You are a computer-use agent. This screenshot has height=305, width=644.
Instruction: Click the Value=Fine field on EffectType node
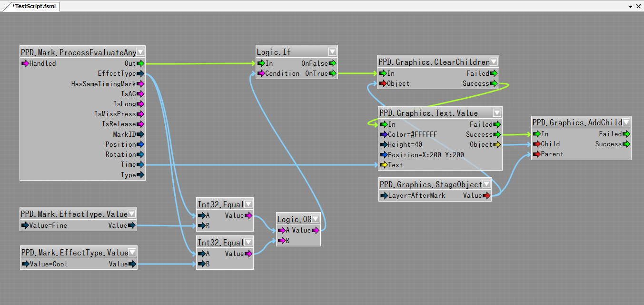(48, 225)
